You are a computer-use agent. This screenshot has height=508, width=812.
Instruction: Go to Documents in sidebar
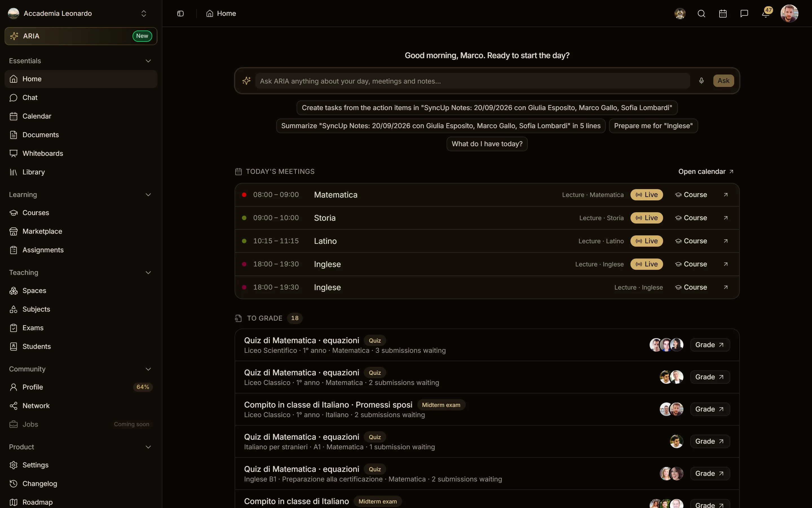coord(81,135)
